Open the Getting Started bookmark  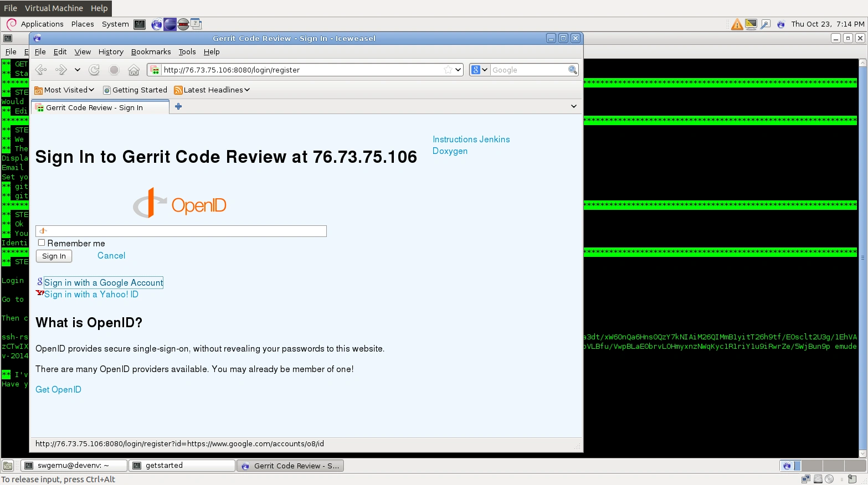click(135, 90)
